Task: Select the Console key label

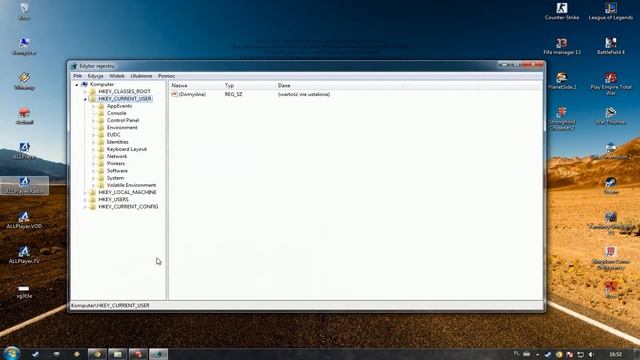Action: [x=116, y=113]
